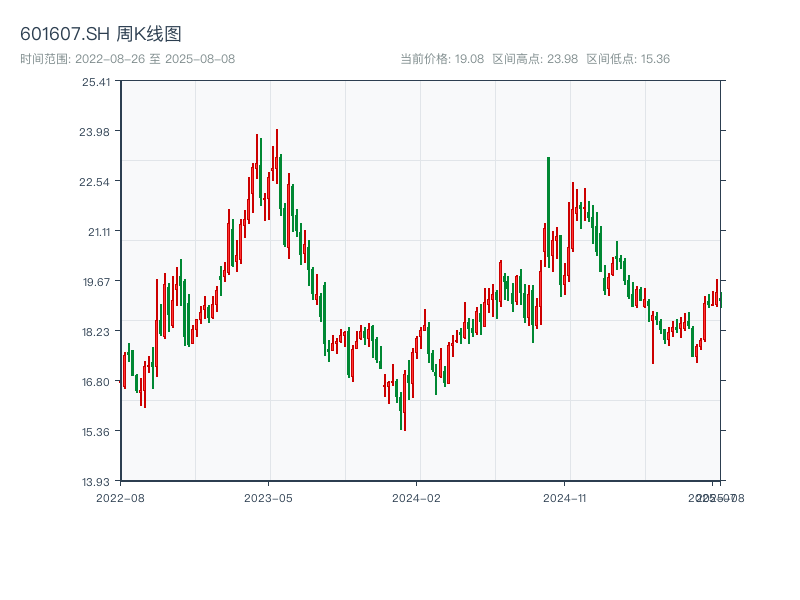Click the 23.98 y-axis price label

96,132
